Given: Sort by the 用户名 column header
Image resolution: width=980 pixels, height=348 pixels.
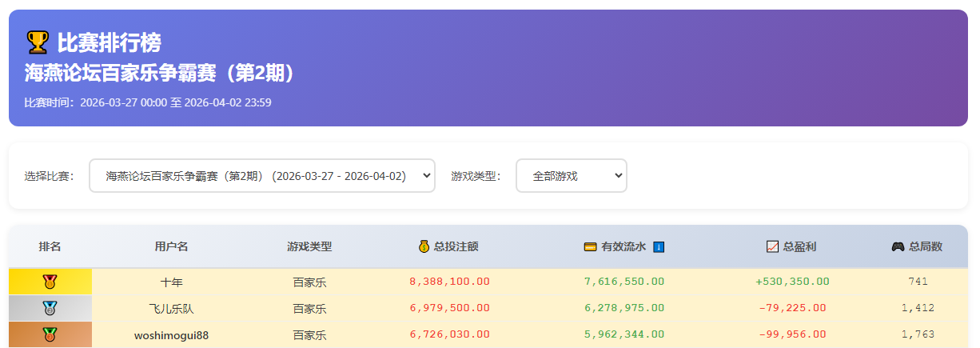Looking at the screenshot, I should coord(172,246).
